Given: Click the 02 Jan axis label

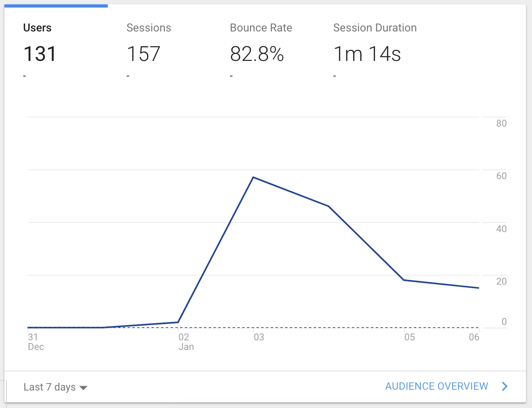Looking at the screenshot, I should 186,342.
